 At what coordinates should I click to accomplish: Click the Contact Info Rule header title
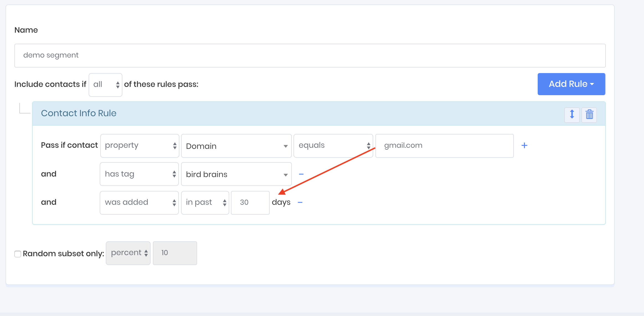pos(79,113)
